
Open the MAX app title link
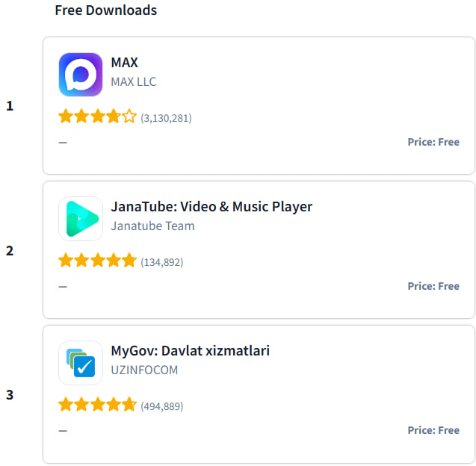point(124,63)
